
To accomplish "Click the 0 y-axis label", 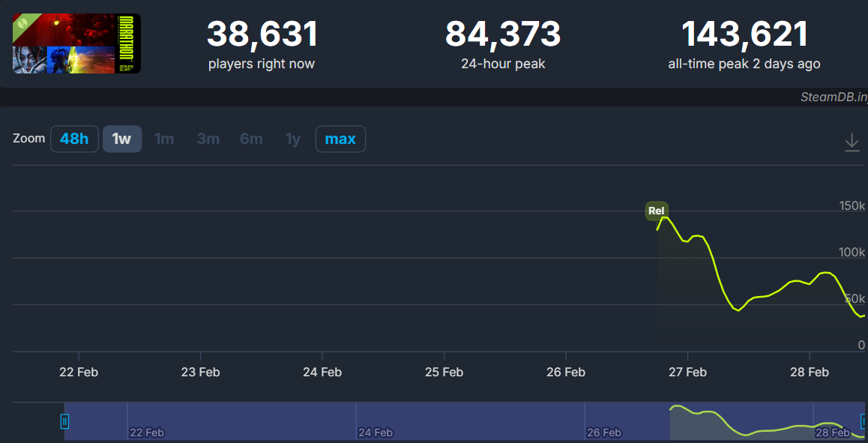I will pyautogui.click(x=861, y=345).
